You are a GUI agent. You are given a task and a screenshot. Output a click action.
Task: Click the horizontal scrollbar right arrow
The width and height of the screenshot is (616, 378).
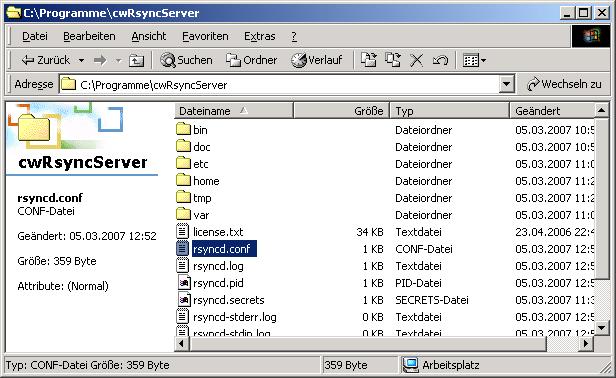(x=586, y=344)
